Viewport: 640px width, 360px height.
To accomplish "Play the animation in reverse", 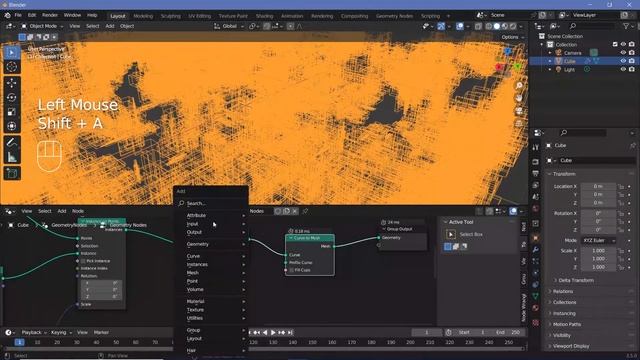I will pyautogui.click(x=265, y=333).
